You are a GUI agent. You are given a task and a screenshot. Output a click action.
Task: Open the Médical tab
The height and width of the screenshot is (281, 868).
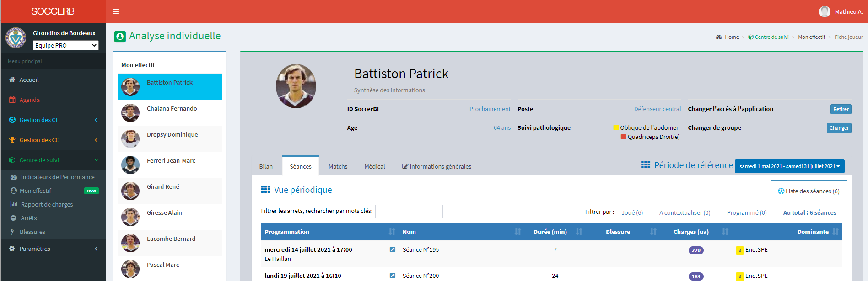click(x=375, y=166)
